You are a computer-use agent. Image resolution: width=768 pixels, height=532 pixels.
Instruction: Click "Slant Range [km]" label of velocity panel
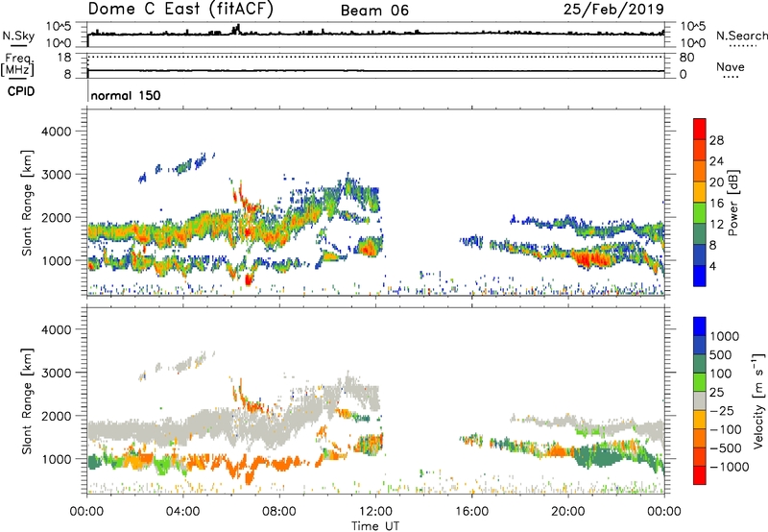(27, 401)
